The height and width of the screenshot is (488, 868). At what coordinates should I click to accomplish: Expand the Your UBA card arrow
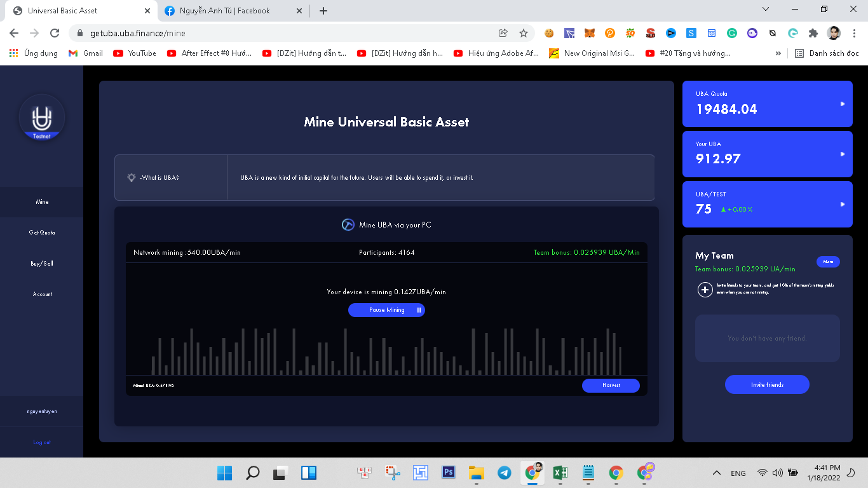[x=843, y=154]
